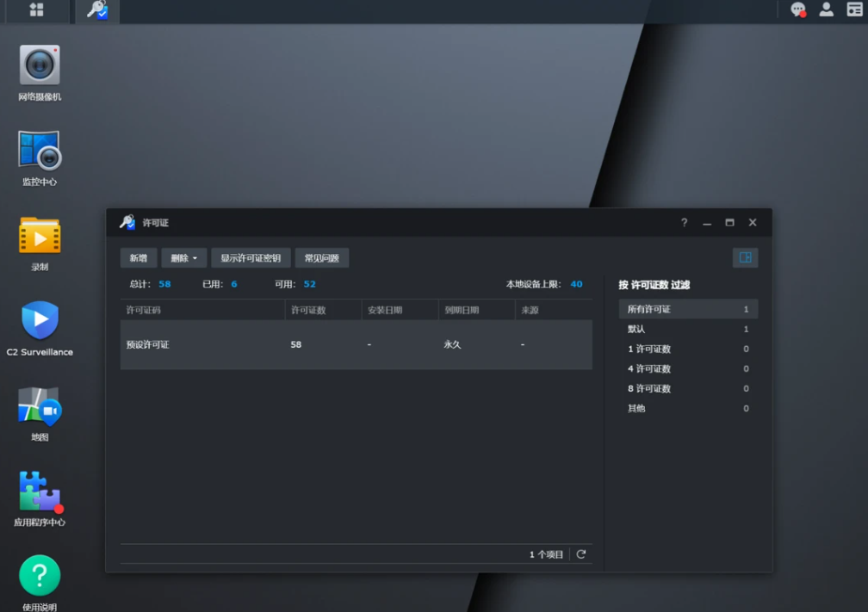Screen dimensions: 868x612
Task: Launch the 应用程序中心 desktop icon
Action: tap(40, 498)
